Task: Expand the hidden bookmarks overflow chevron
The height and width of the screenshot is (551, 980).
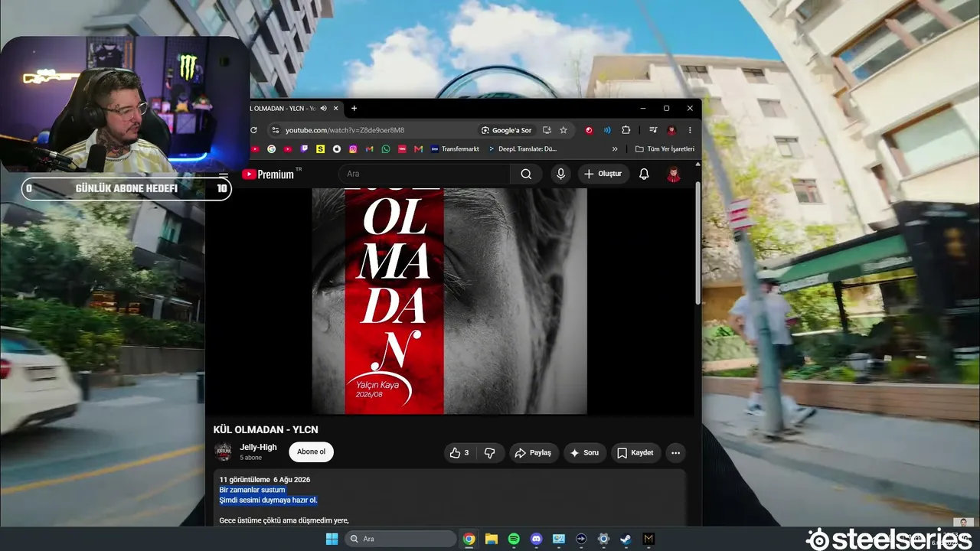Action: click(615, 149)
